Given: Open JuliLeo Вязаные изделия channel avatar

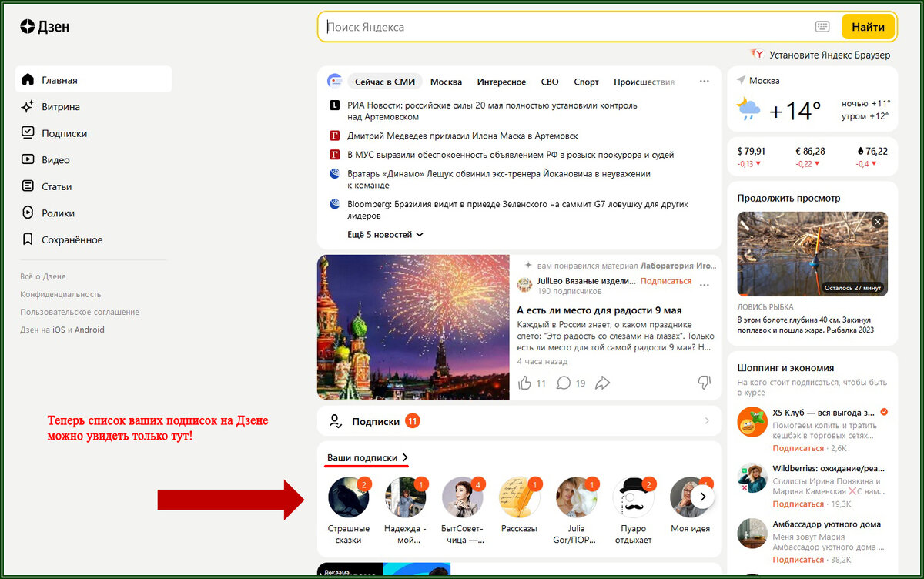Looking at the screenshot, I should click(524, 285).
